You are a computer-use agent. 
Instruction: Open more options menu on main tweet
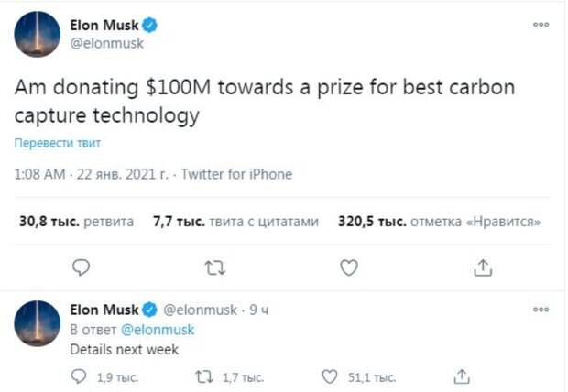click(x=541, y=25)
